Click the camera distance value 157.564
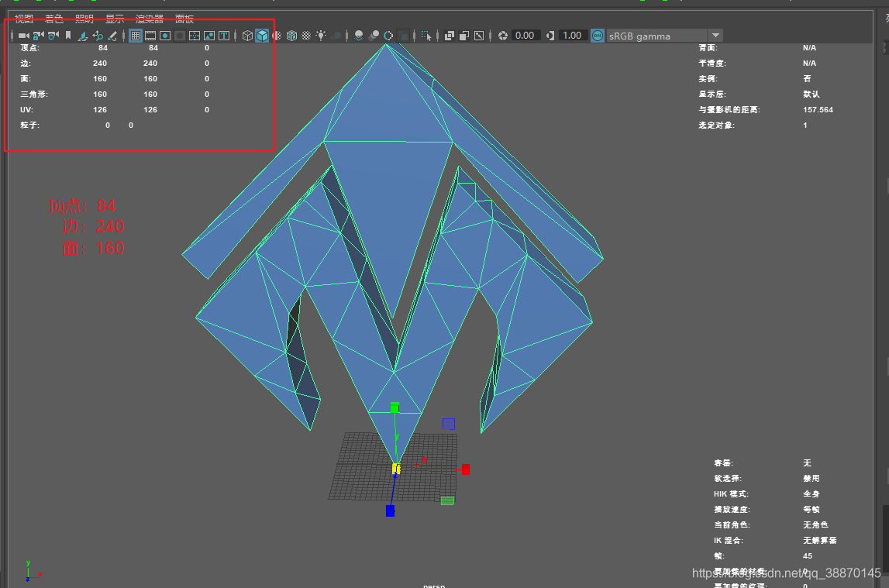The width and height of the screenshot is (889, 588). pos(818,109)
